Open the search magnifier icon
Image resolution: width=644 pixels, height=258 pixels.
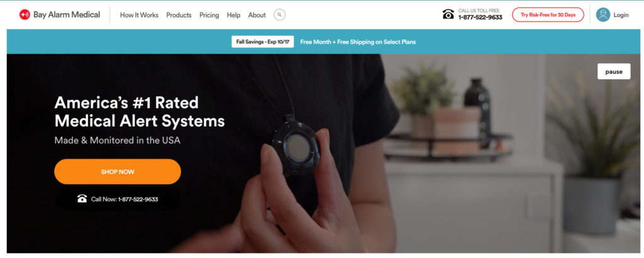click(x=280, y=15)
